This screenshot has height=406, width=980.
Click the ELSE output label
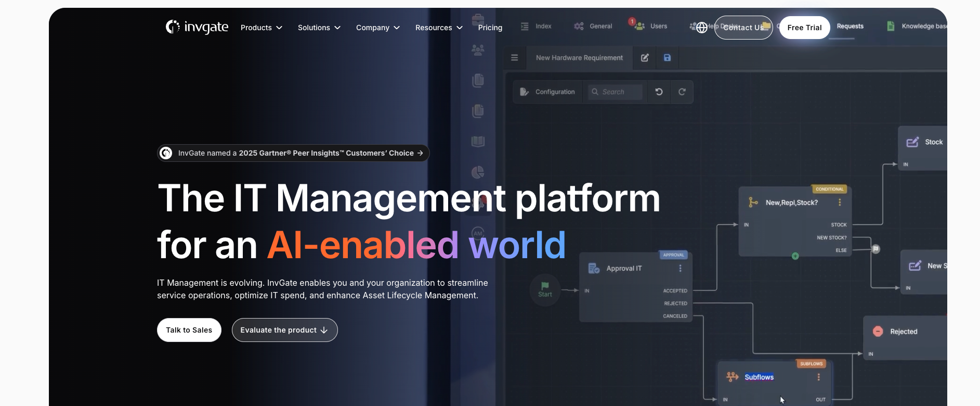pos(841,250)
